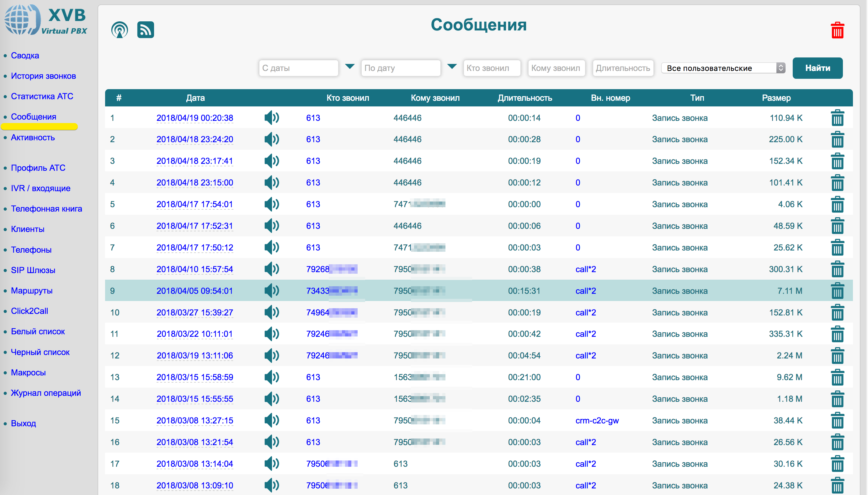The width and height of the screenshot is (868, 495).
Task: Play the sound of row 15
Action: click(x=271, y=421)
